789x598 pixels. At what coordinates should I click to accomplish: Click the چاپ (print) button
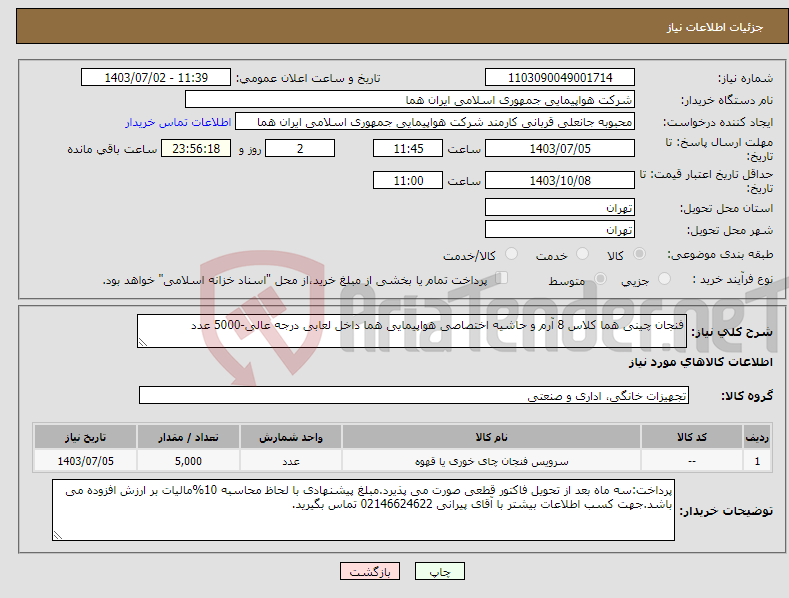point(439,571)
